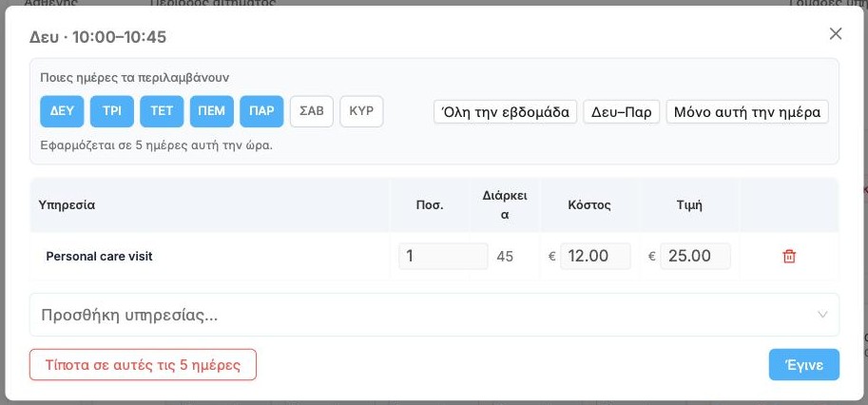Click the Κόστος column header
The height and width of the screenshot is (405, 868).
[x=589, y=205]
